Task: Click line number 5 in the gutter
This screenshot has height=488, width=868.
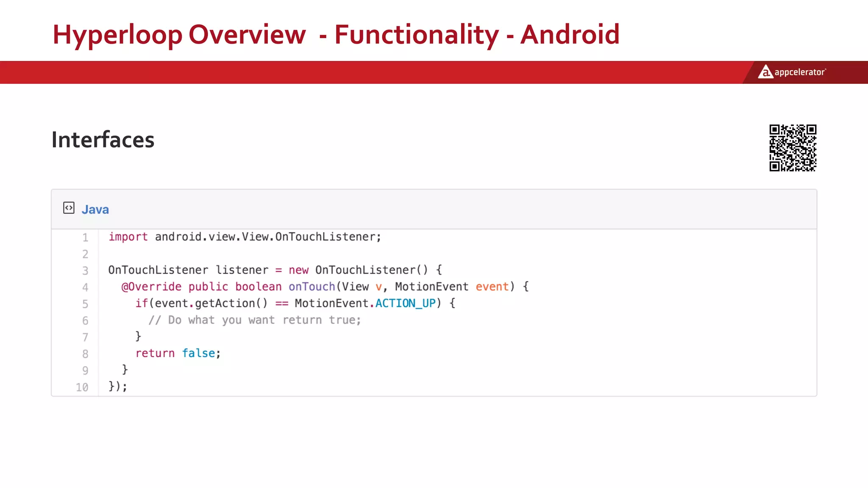Action: click(85, 304)
